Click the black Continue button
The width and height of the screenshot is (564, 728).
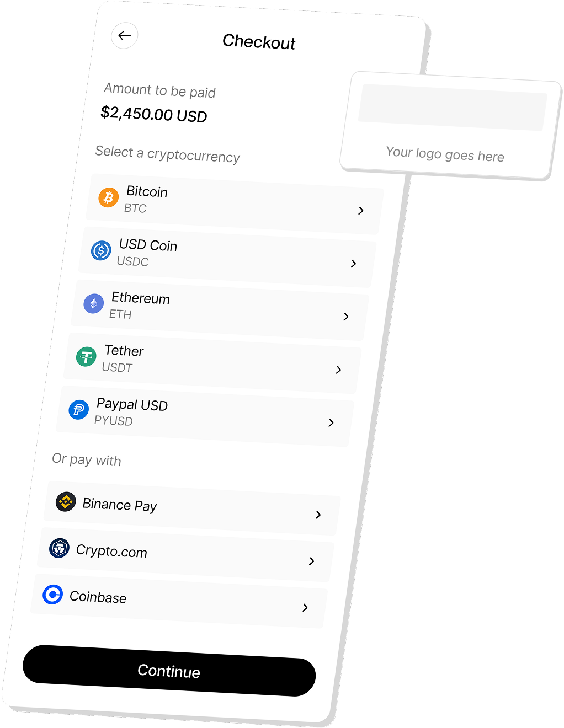tap(169, 671)
